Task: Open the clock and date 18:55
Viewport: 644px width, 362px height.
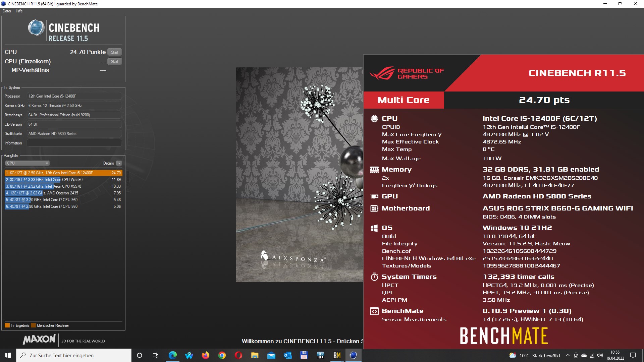Action: coord(615,355)
